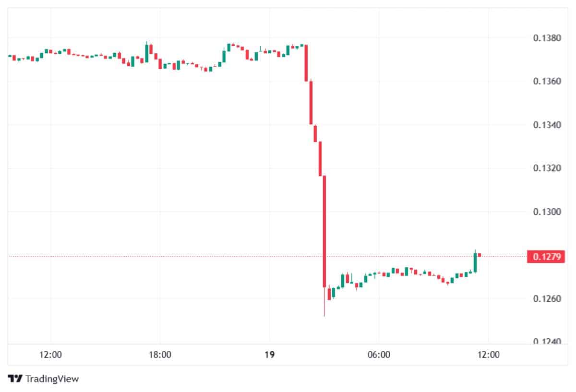Select the last tall green candle near 0.1279

point(475,262)
